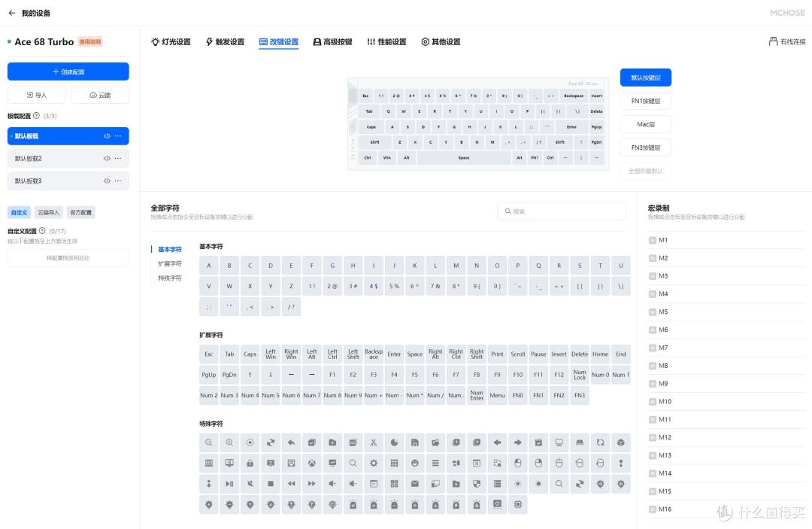Select the 默认按键层 layer button
812x529 pixels.
tap(646, 78)
